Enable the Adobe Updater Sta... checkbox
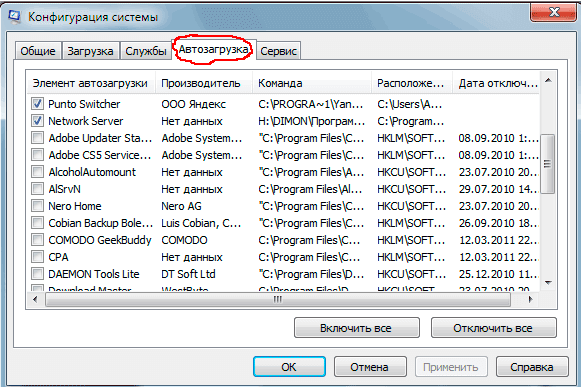Screen dimensions: 581x387 pyautogui.click(x=37, y=138)
